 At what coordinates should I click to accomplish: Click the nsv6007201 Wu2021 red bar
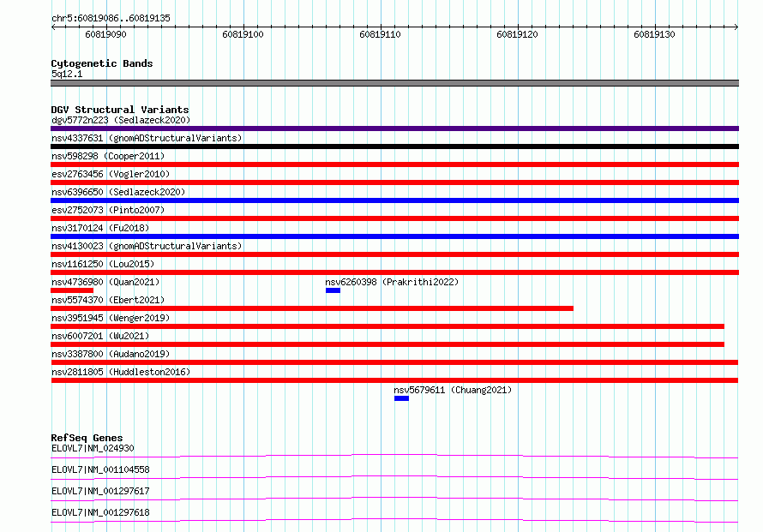pyautogui.click(x=388, y=344)
